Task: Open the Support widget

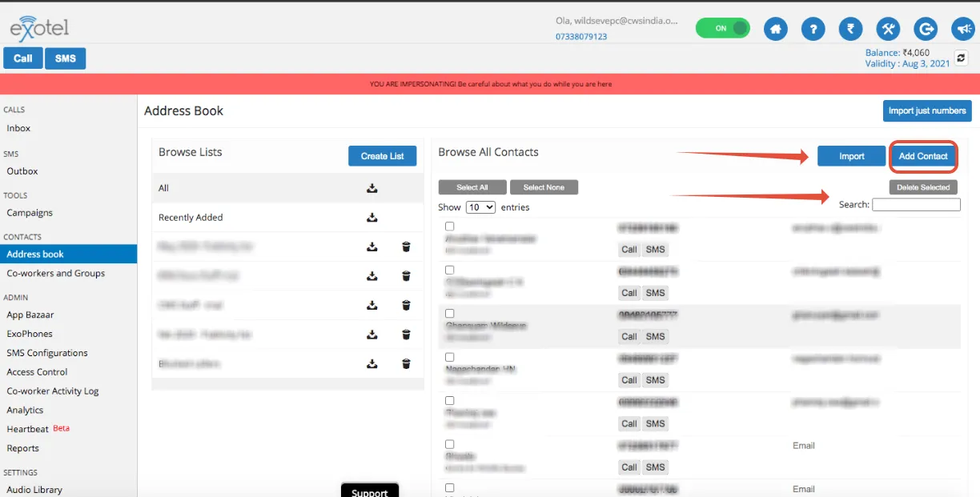Action: coord(370,491)
